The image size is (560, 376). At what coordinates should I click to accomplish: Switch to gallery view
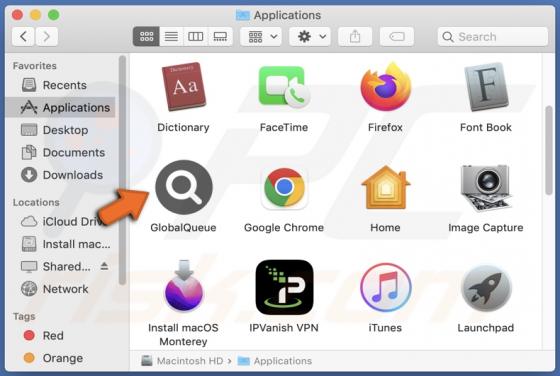220,36
